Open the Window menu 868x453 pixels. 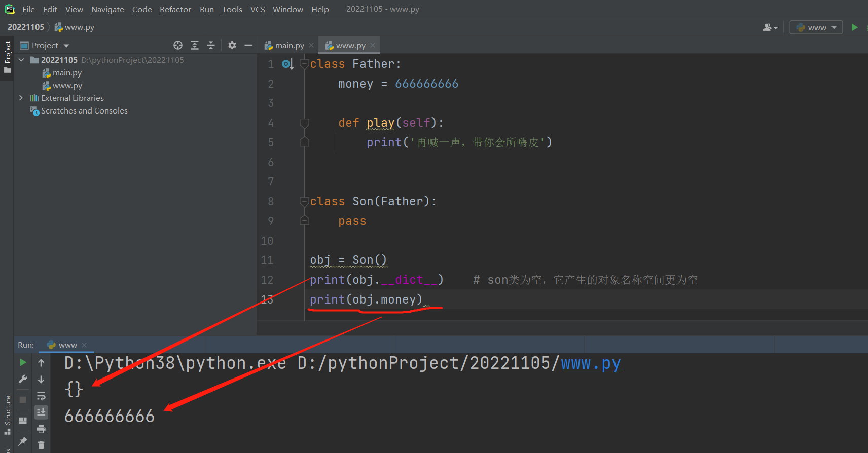(287, 9)
